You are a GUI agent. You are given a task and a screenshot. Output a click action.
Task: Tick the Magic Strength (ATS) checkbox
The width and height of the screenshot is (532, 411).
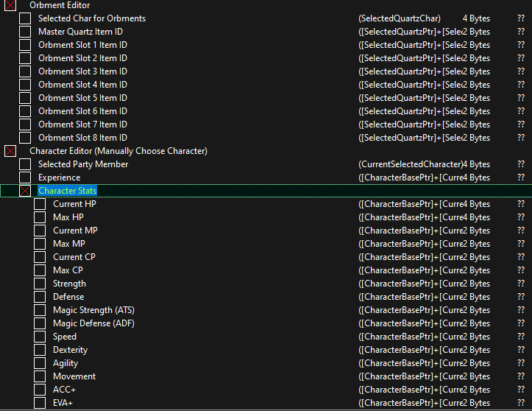click(40, 310)
